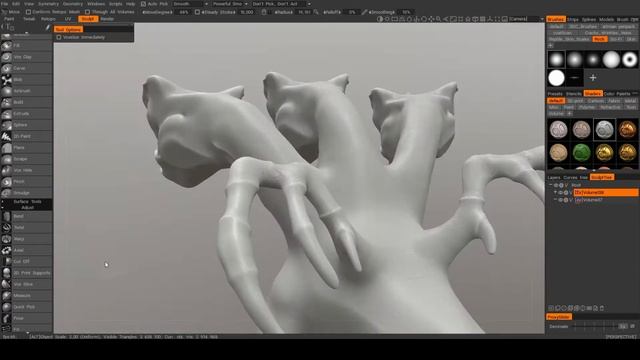Select the Pose tool
Image resolution: width=640 pixels, height=360 pixels.
27,318
